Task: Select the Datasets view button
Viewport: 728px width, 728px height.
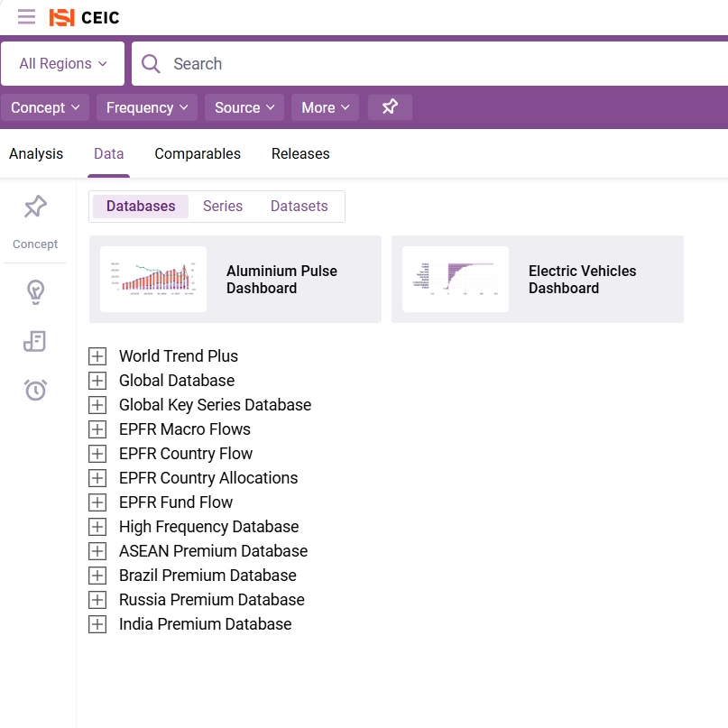Action: pos(299,206)
